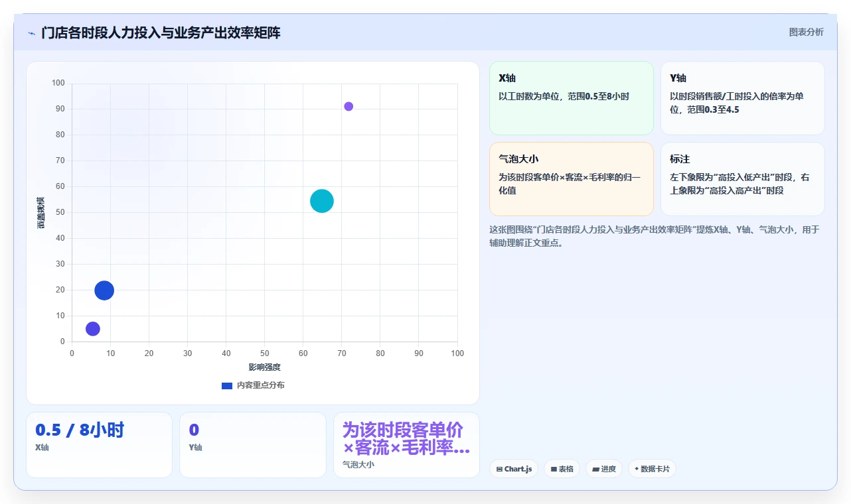Click the 为该时段客单价×客流×毛利率 stat card

(x=406, y=445)
